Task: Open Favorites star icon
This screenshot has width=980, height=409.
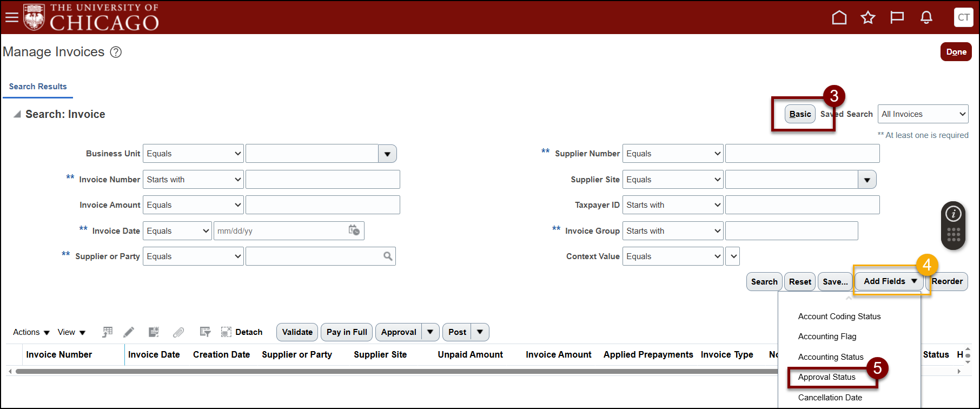Action: point(868,18)
